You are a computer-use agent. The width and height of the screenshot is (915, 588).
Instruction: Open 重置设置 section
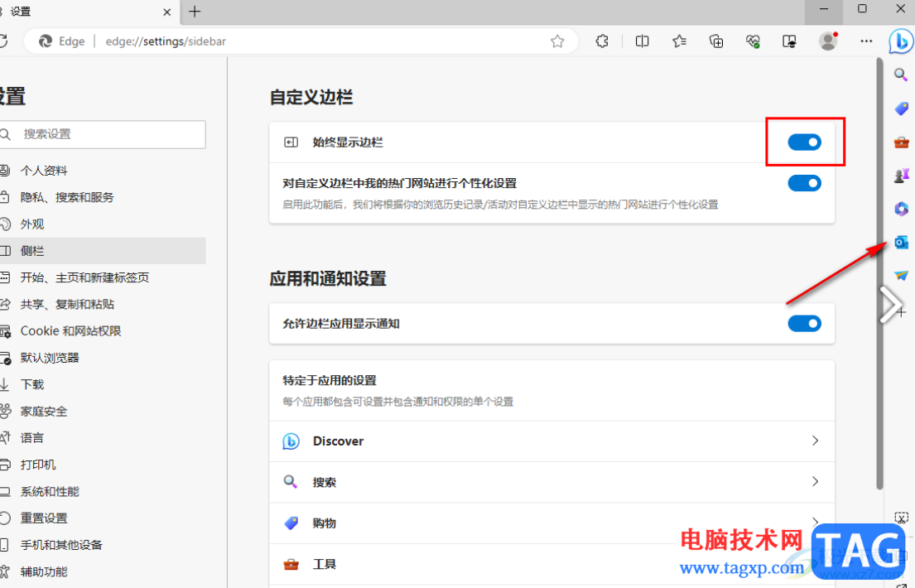[103, 518]
